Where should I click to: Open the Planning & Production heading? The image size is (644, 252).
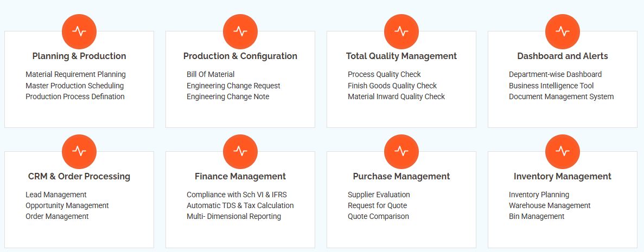pyautogui.click(x=79, y=56)
